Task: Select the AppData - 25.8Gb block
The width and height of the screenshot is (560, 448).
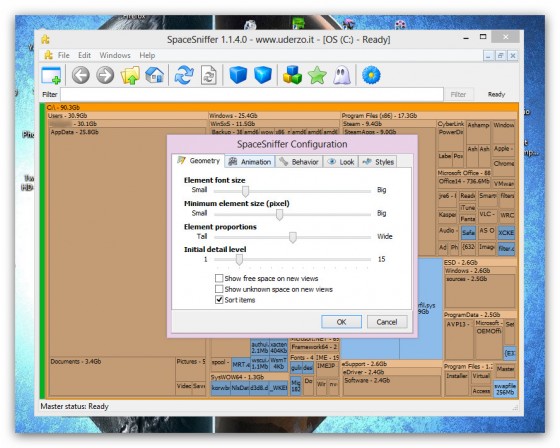Action: click(127, 243)
